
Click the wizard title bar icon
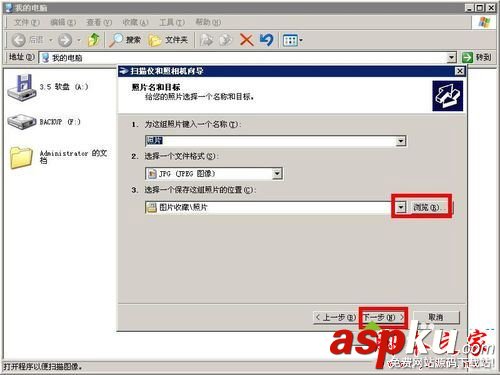[124, 71]
